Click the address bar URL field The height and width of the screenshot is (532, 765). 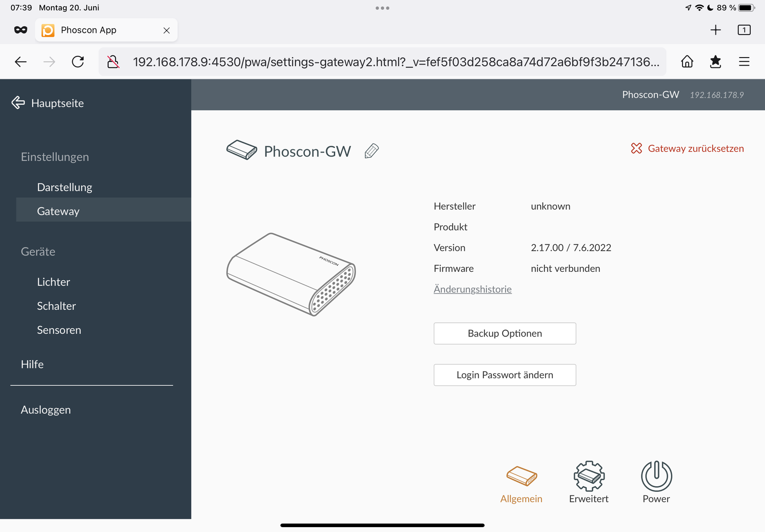pyautogui.click(x=396, y=62)
